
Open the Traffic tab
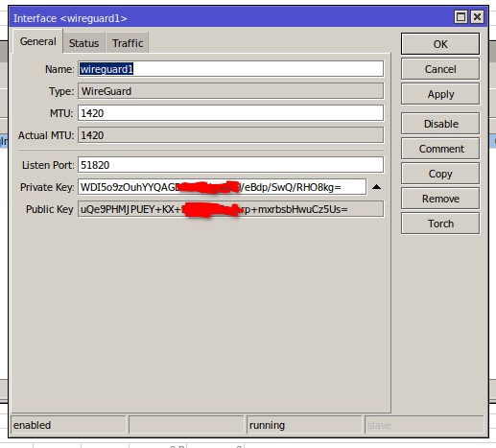click(128, 42)
